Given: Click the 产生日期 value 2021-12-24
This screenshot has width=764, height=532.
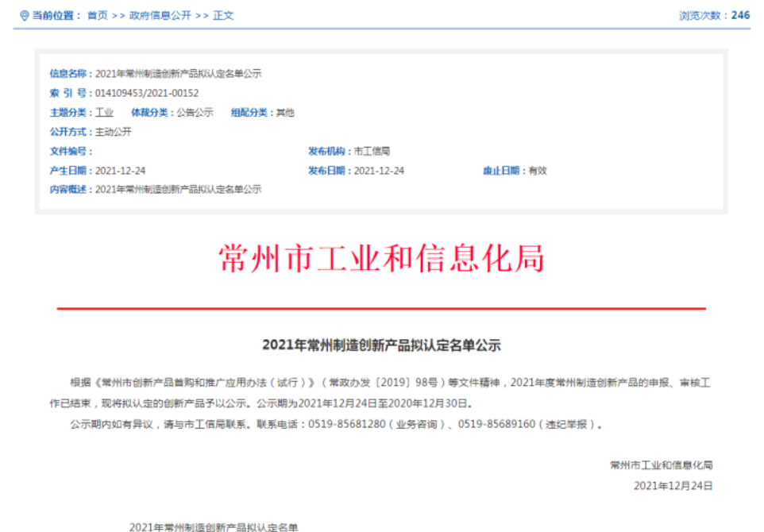Looking at the screenshot, I should (x=121, y=171).
